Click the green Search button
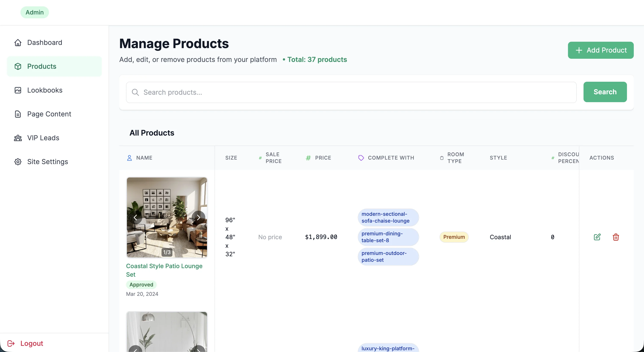The width and height of the screenshot is (644, 352). coord(605,92)
